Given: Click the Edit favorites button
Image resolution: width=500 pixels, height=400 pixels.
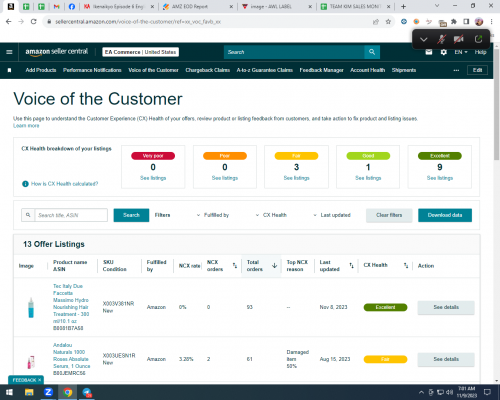Looking at the screenshot, I should pos(477,70).
